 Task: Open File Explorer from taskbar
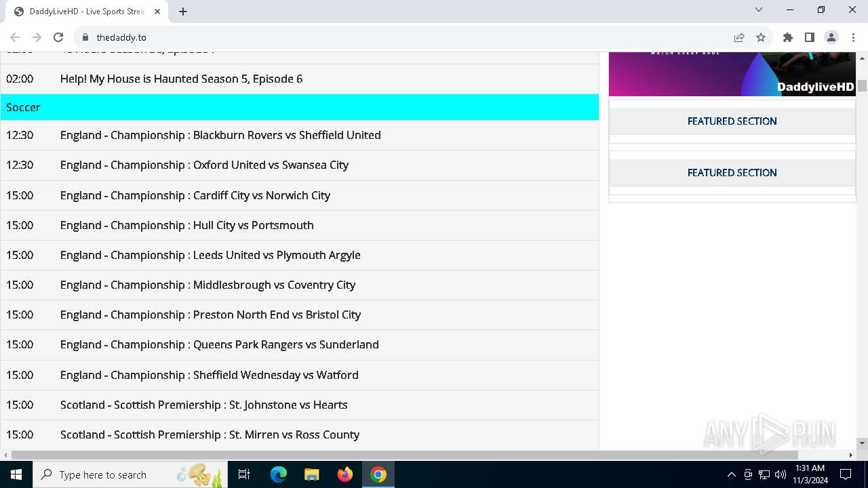pyautogui.click(x=311, y=474)
